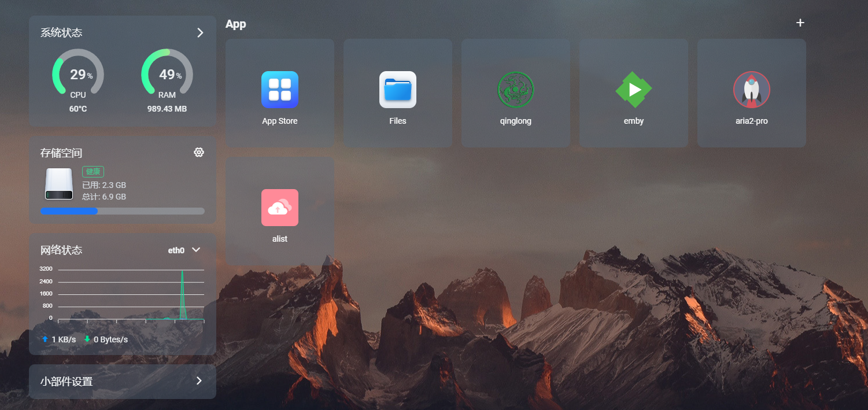Click the 健康 status badge
The height and width of the screenshot is (410, 868).
click(x=93, y=172)
